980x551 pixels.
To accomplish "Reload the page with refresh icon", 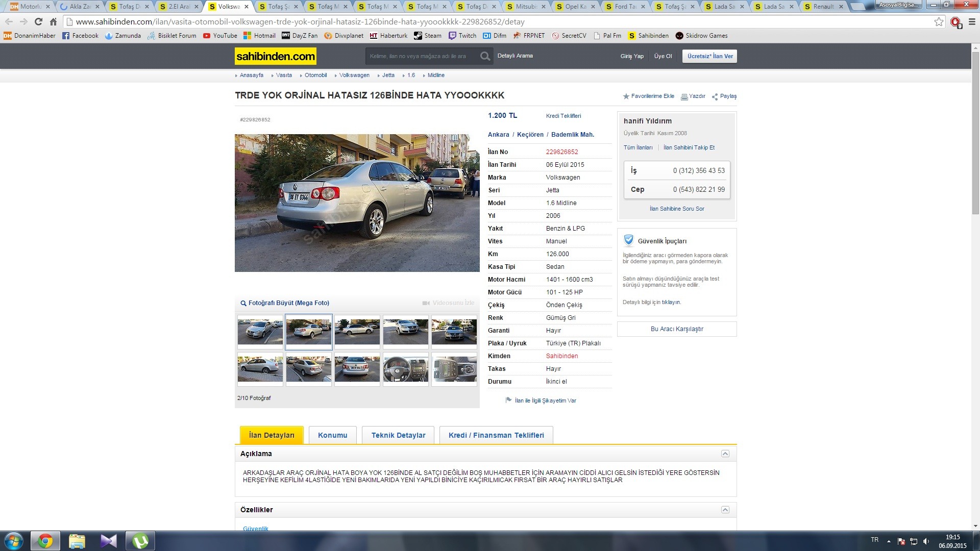I will (x=38, y=22).
